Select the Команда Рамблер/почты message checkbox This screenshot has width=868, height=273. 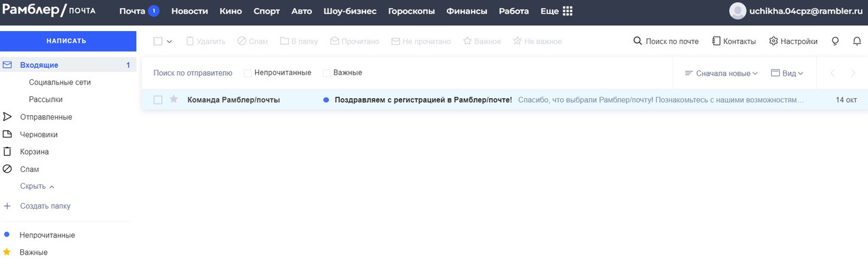[x=158, y=100]
